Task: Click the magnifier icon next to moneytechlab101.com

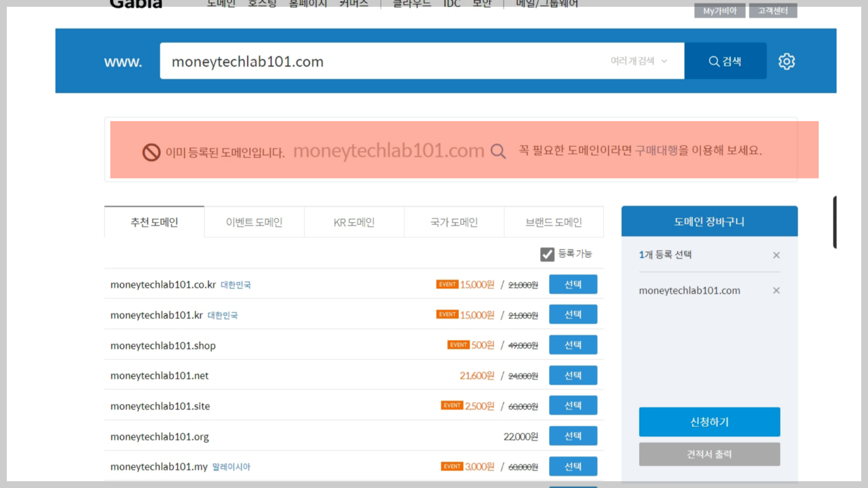Action: coord(498,151)
